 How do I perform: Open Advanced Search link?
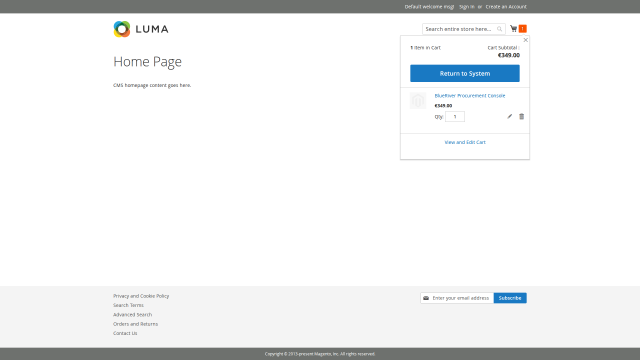(x=132, y=315)
